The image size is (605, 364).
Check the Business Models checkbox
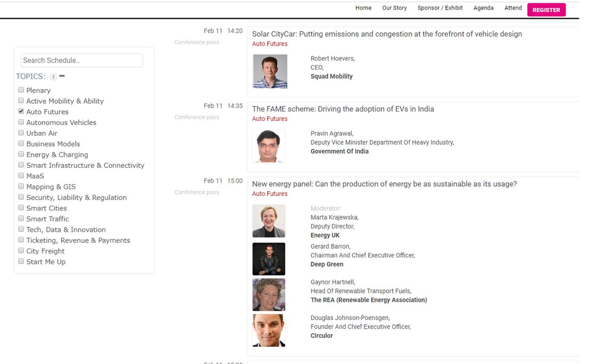pos(21,143)
